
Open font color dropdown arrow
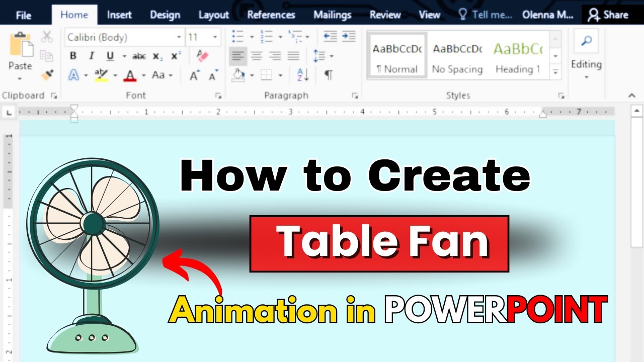point(143,75)
